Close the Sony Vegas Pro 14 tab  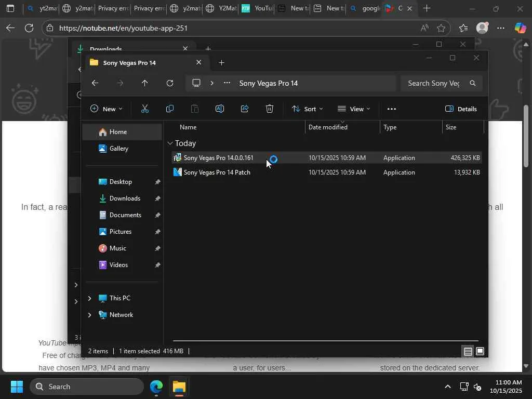(199, 62)
